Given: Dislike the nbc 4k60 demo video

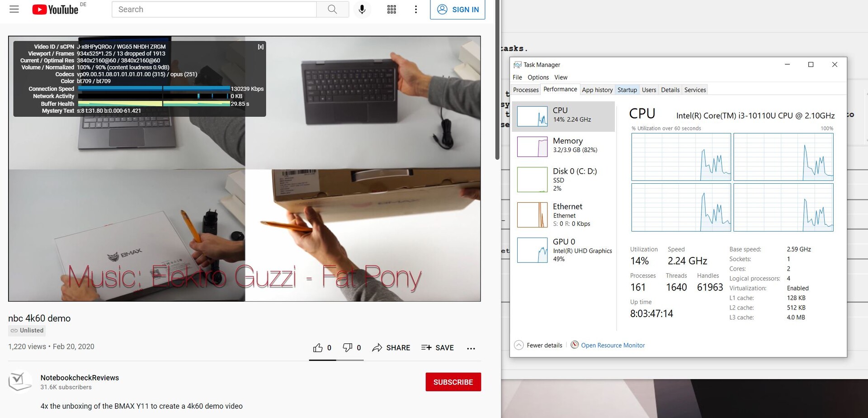Looking at the screenshot, I should coord(352,347).
